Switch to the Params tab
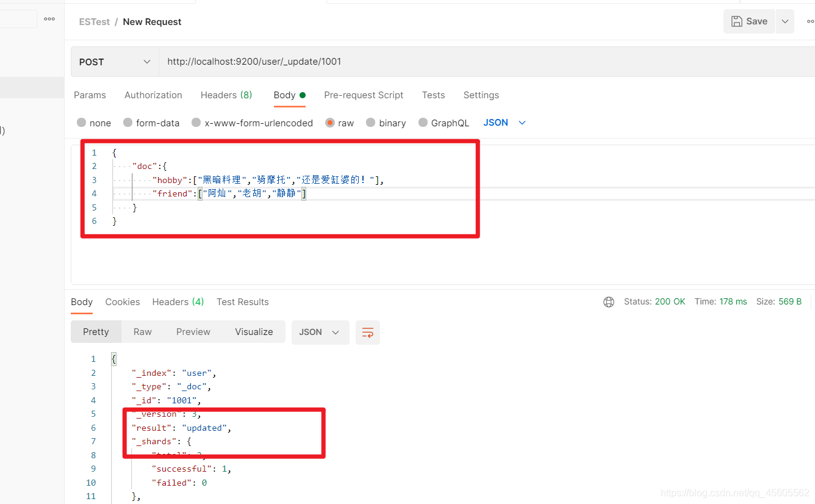Viewport: 815px width, 504px height. coord(90,95)
